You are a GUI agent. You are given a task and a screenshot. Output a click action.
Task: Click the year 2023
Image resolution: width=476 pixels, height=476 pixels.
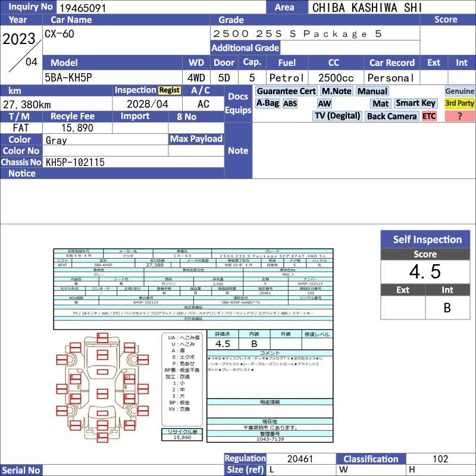tap(19, 39)
